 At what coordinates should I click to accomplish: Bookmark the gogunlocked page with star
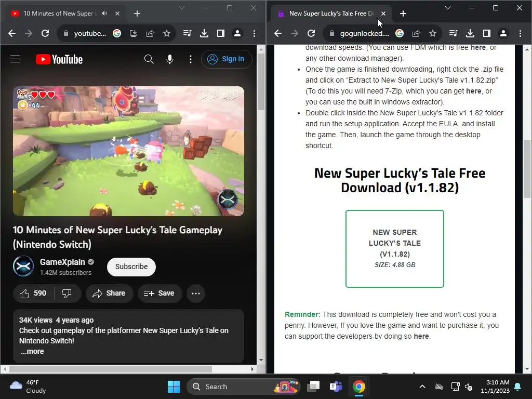pyautogui.click(x=433, y=33)
